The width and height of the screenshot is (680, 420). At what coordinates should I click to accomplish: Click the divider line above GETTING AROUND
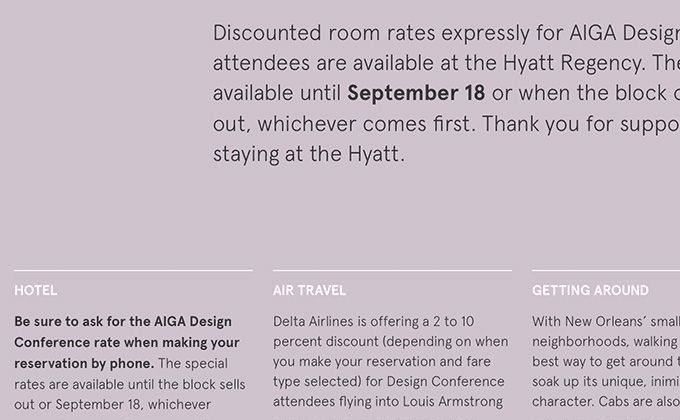606,270
